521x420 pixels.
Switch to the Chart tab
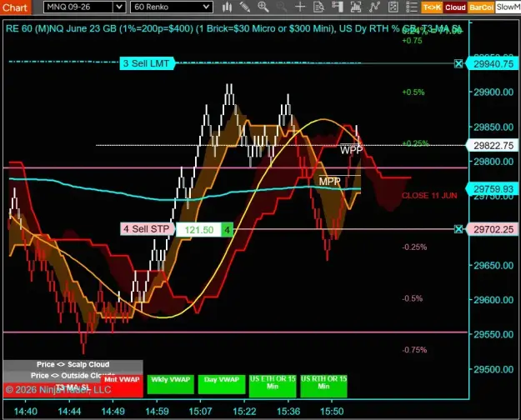15,7
